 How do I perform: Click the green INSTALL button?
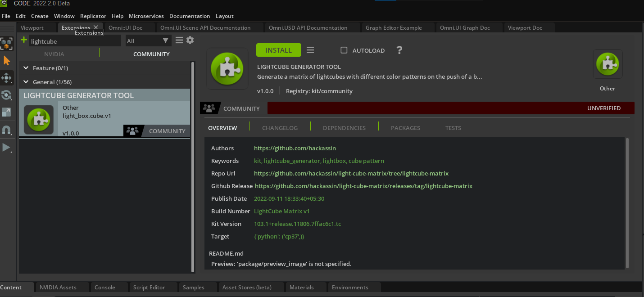pos(278,50)
